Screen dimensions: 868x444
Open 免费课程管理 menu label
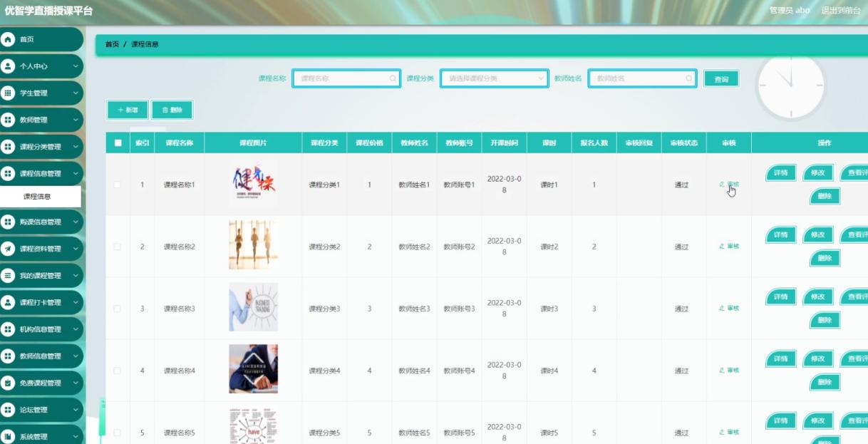pyautogui.click(x=40, y=383)
